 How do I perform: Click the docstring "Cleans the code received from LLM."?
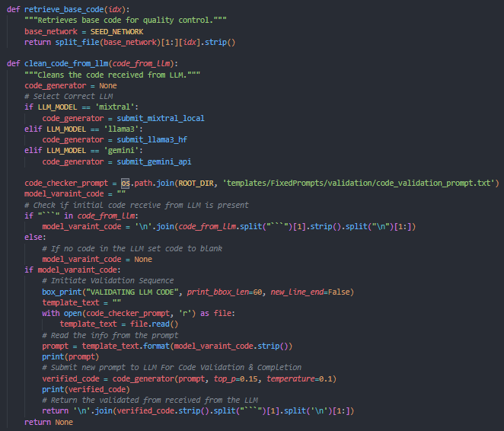113,75
